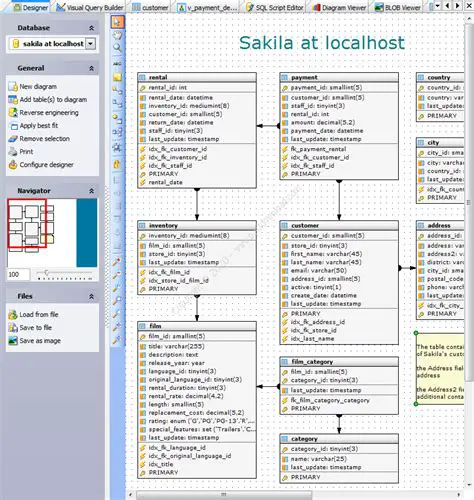Open the tab list dropdown arrow
Screen dimensions: 474x500
click(x=438, y=6)
